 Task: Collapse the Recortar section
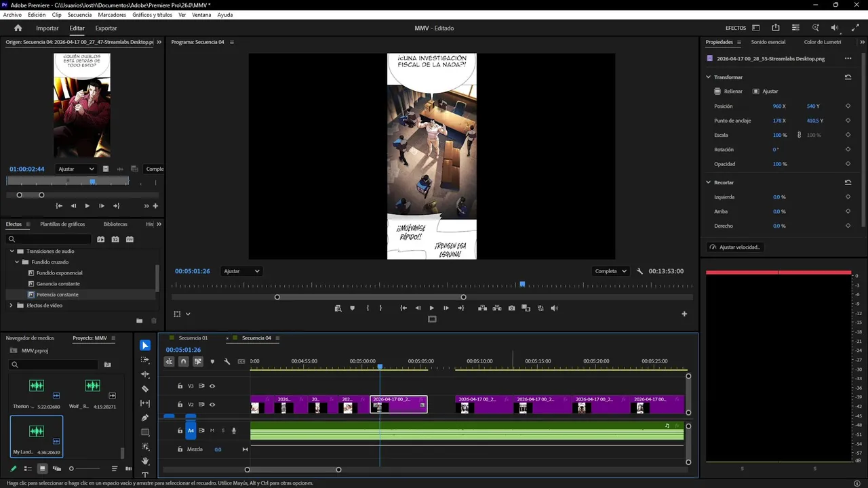pos(709,182)
